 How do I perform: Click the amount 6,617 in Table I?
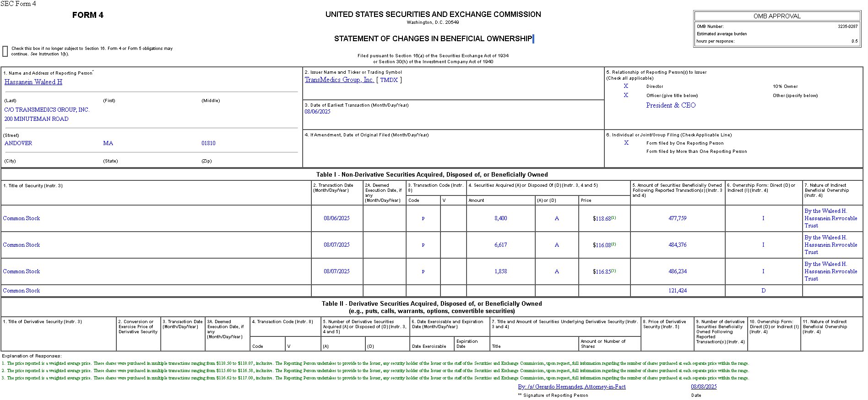(501, 245)
